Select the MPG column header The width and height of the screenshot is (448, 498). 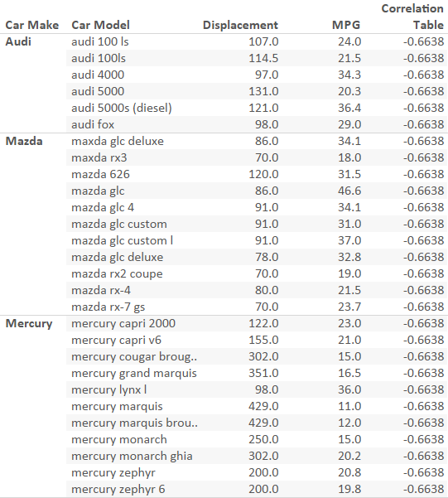tap(346, 25)
